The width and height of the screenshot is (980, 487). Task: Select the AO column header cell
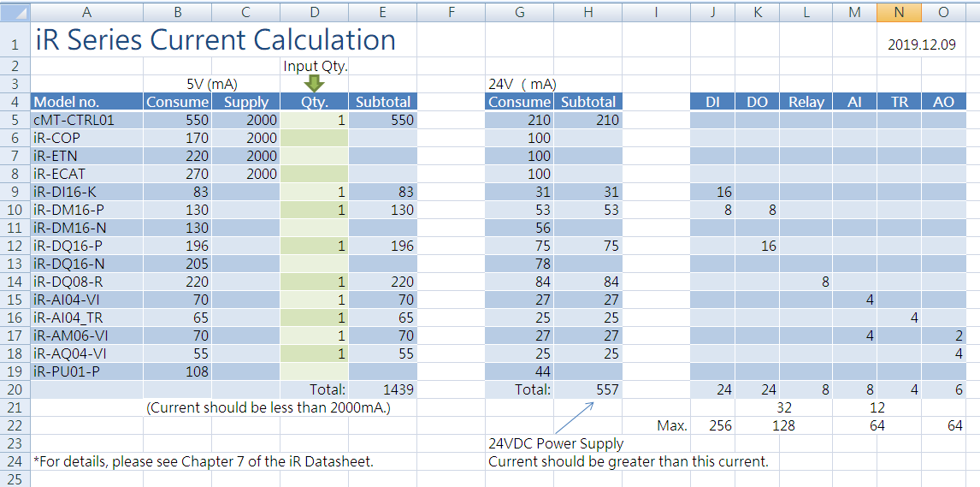pos(944,102)
